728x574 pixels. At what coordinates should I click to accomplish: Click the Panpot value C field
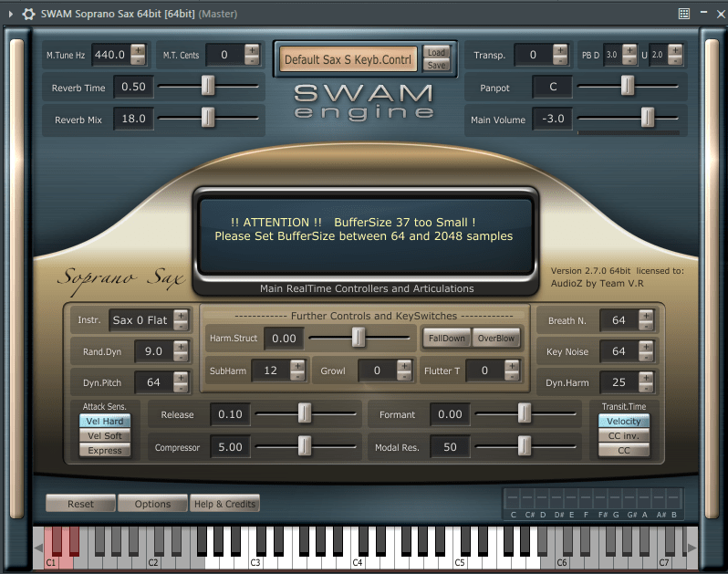[553, 87]
